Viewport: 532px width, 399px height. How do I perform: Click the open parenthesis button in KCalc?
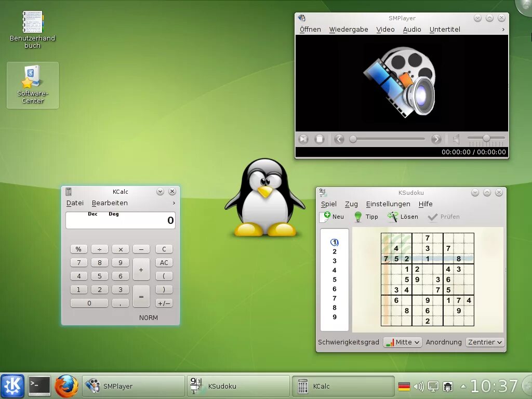(x=164, y=276)
